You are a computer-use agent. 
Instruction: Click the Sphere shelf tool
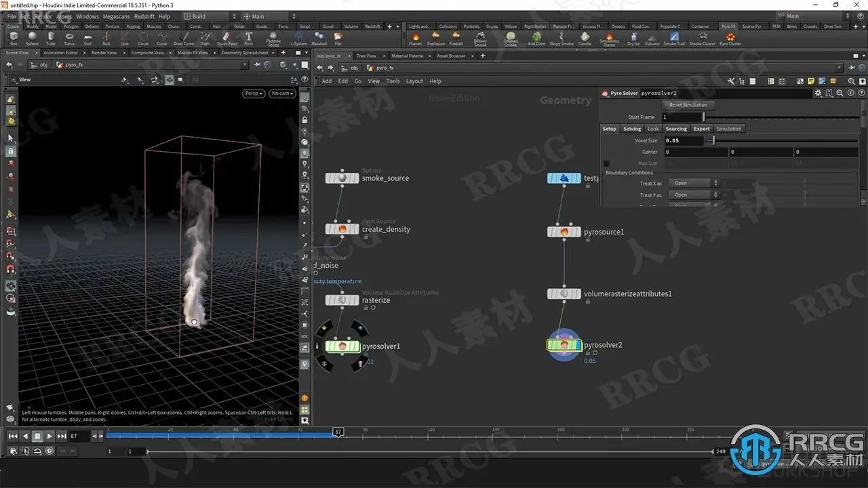point(32,37)
